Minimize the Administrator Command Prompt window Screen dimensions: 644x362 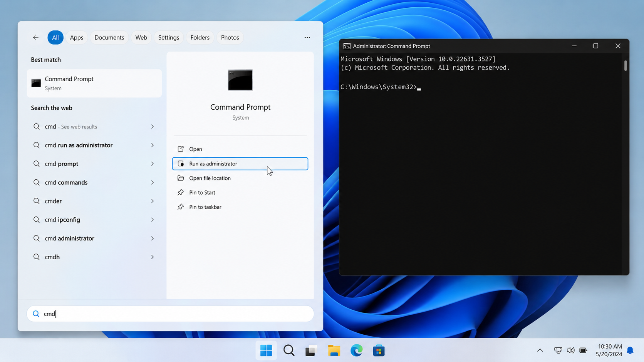(x=574, y=46)
